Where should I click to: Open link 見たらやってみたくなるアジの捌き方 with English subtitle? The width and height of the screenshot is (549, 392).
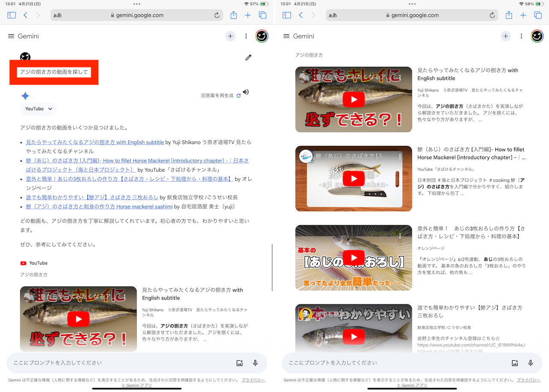point(95,142)
